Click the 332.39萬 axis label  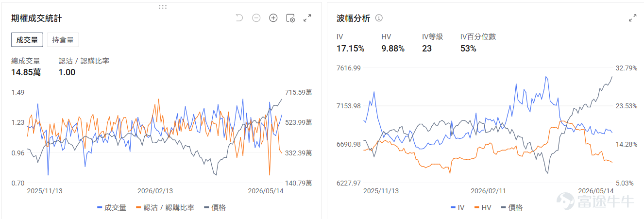[x=299, y=153]
